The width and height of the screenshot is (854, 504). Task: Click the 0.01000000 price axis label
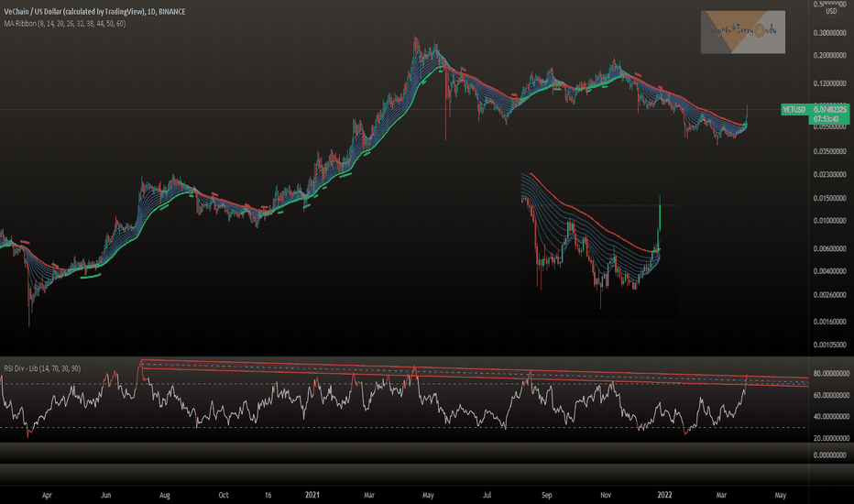click(x=830, y=221)
